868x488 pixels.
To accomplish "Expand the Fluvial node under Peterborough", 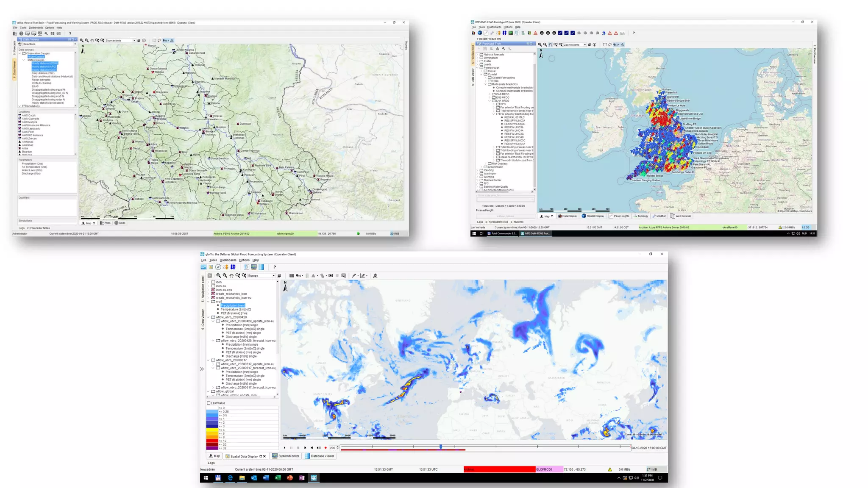I will [481, 71].
